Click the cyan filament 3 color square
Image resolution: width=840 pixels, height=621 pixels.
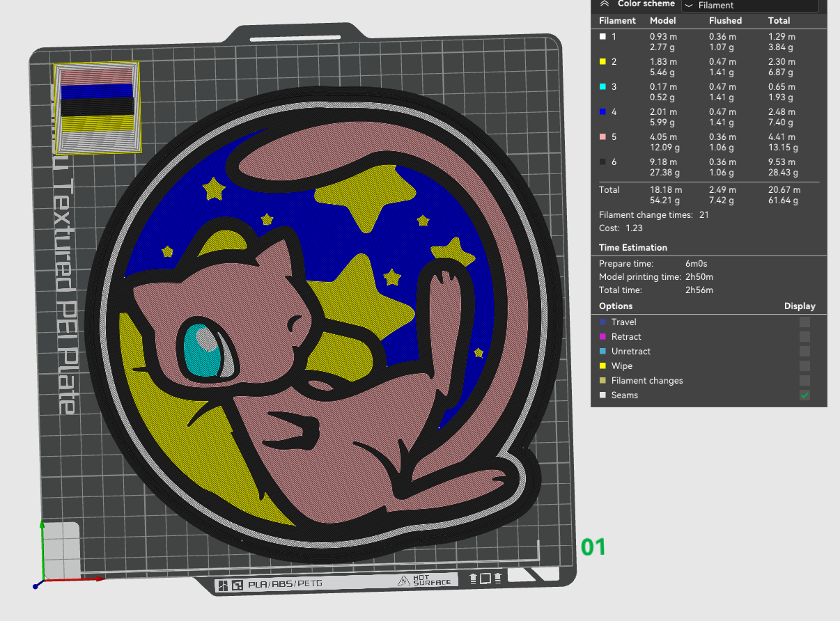pyautogui.click(x=602, y=87)
